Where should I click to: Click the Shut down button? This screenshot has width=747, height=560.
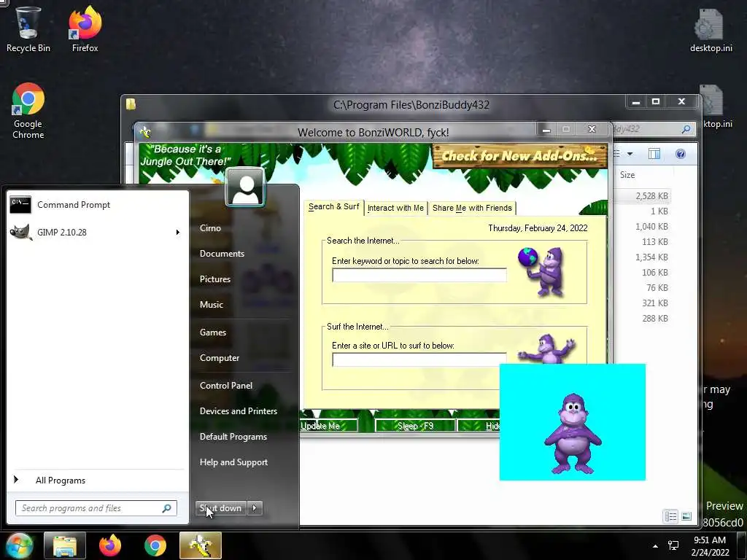click(220, 508)
